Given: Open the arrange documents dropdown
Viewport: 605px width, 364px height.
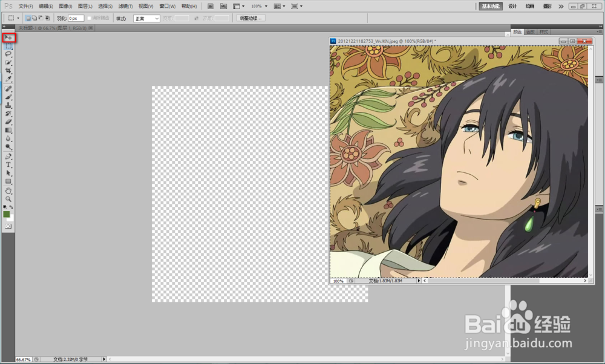Looking at the screenshot, I should tap(280, 6).
